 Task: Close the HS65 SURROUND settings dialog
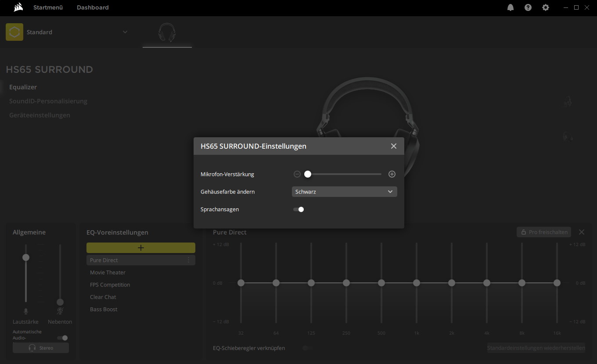click(x=394, y=146)
